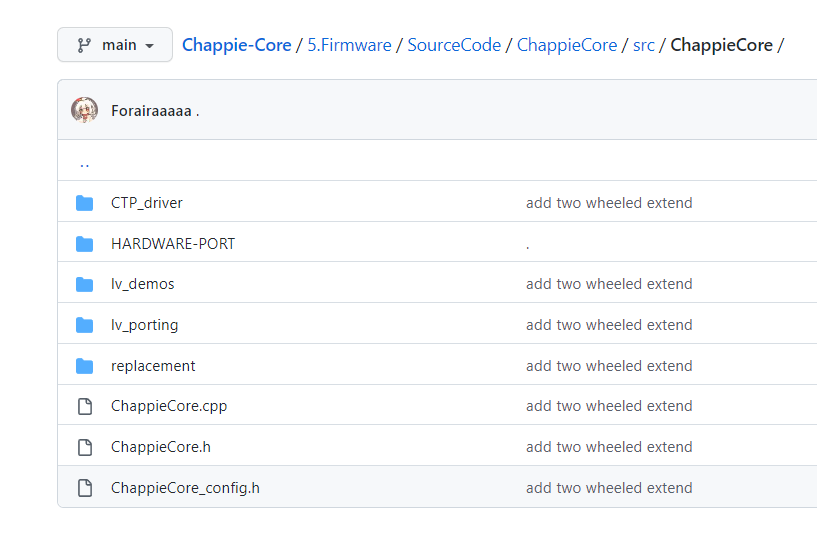Open the src breadcrumb link

pyautogui.click(x=644, y=45)
